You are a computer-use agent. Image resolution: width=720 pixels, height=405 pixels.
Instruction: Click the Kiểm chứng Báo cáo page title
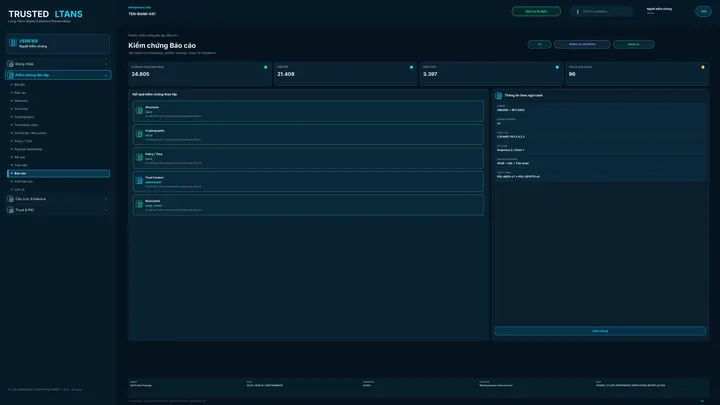[162, 45]
